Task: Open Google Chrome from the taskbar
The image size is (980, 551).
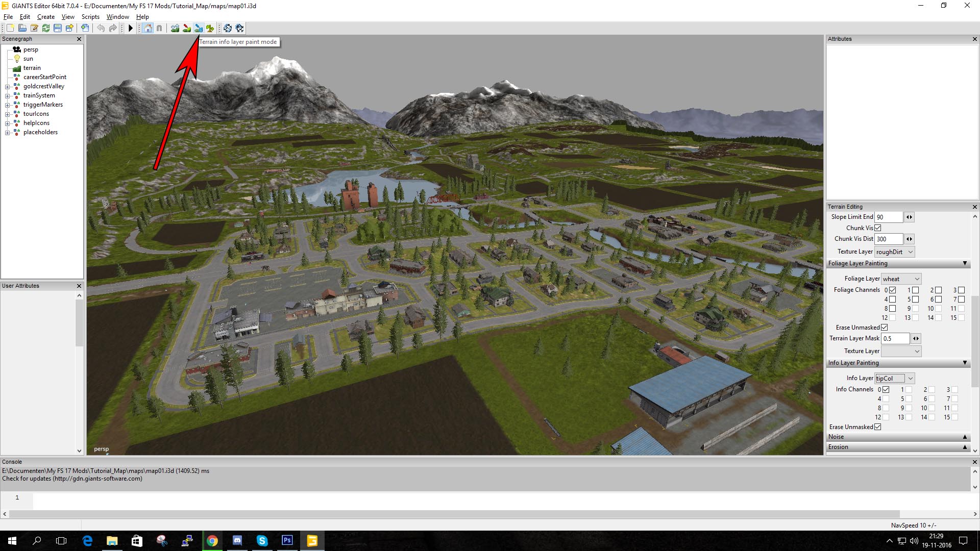Action: click(212, 541)
